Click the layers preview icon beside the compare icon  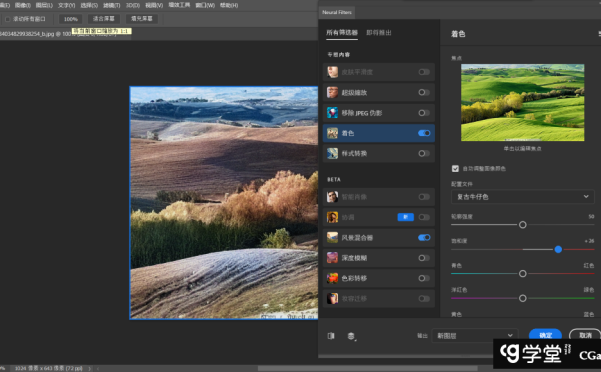click(351, 336)
